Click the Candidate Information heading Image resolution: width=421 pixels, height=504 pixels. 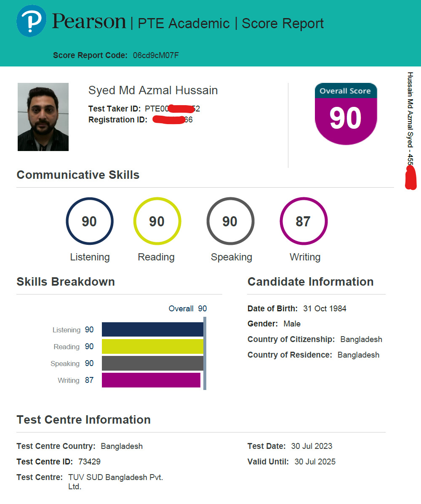pos(311,281)
